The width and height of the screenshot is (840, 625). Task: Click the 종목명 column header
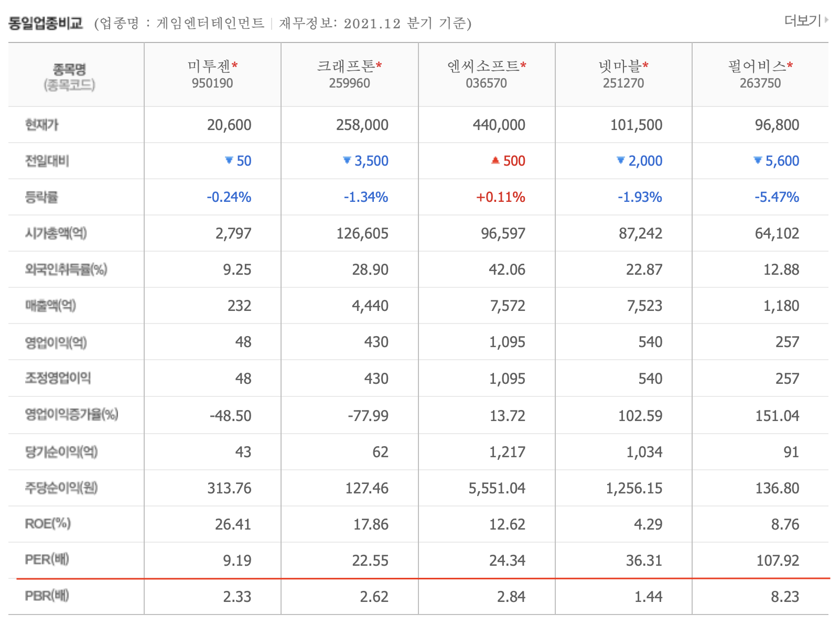click(x=69, y=69)
